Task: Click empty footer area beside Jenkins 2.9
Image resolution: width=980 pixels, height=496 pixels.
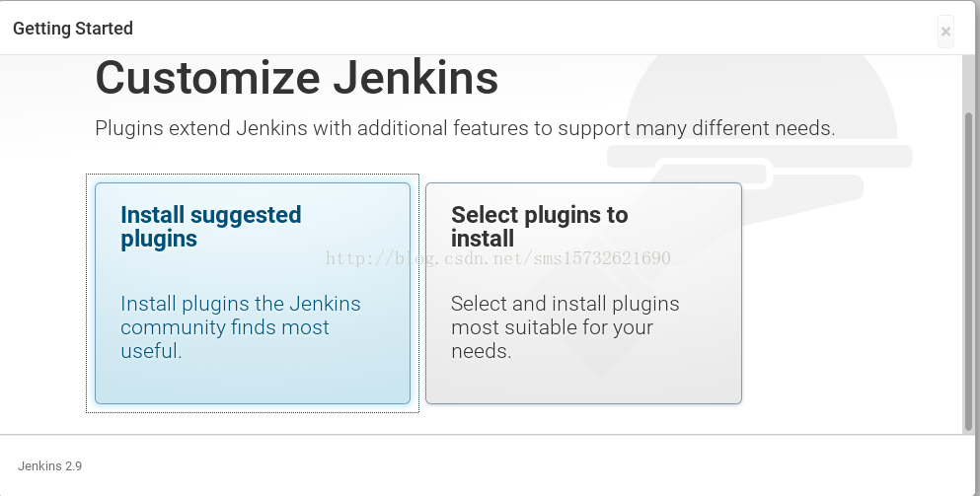Action: click(500, 466)
